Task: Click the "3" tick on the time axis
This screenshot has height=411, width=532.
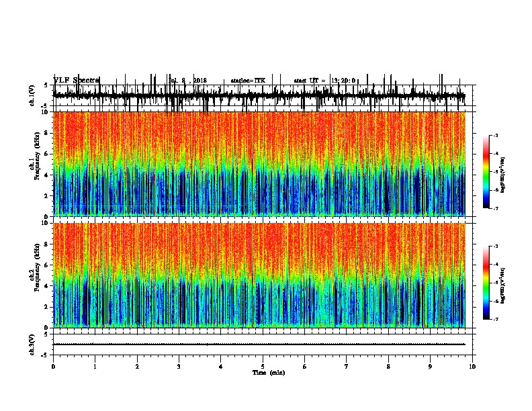Action: click(179, 367)
